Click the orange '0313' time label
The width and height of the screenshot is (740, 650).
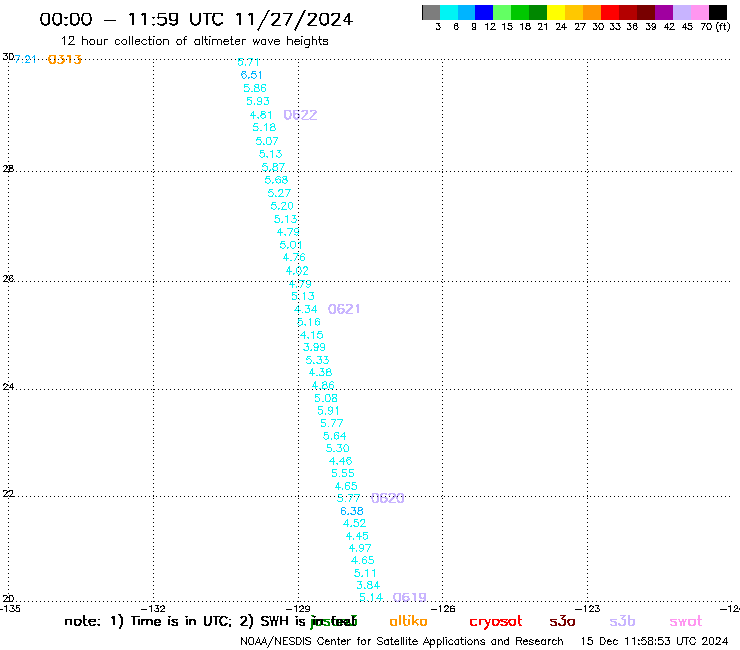65,59
